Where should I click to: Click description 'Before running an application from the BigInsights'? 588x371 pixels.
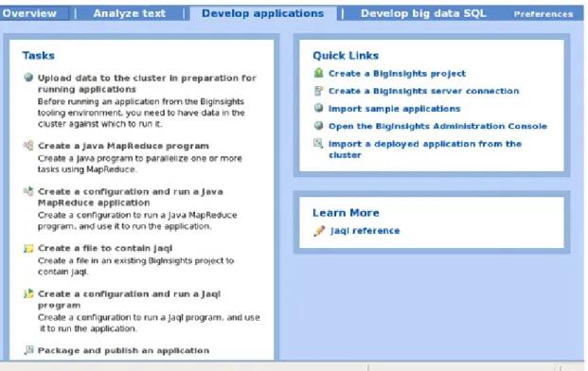coord(141,113)
